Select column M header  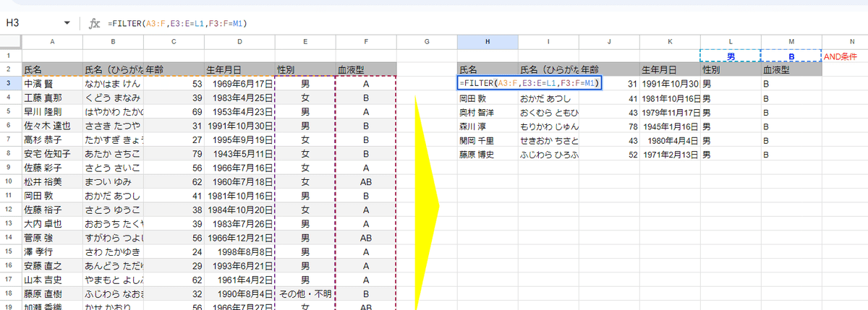click(791, 42)
